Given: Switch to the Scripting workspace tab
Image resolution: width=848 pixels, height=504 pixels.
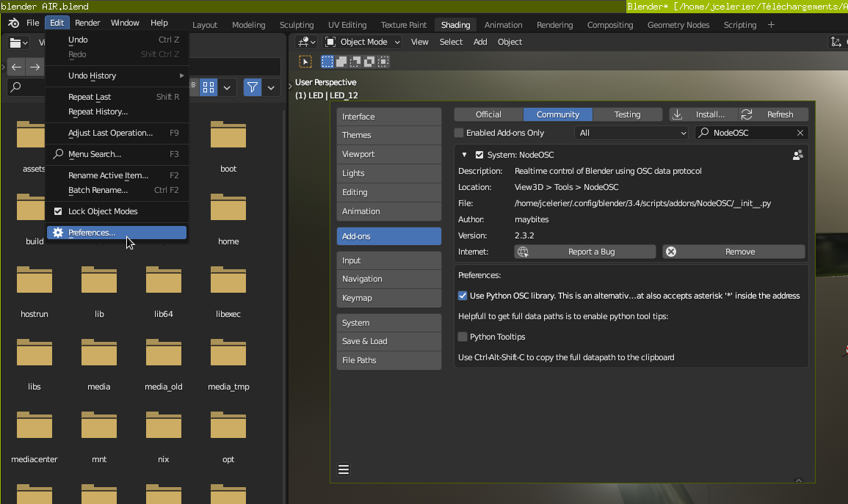Looking at the screenshot, I should coord(740,25).
